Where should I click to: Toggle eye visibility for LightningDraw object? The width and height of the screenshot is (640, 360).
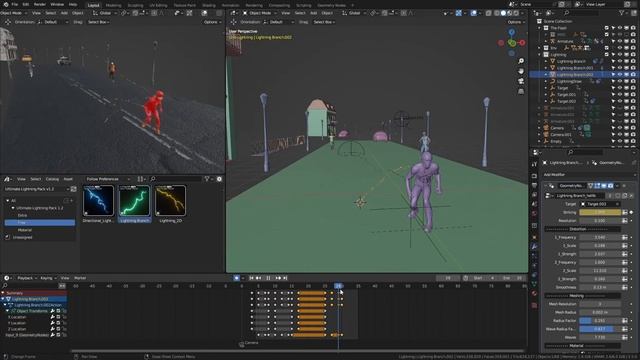[x=620, y=81]
